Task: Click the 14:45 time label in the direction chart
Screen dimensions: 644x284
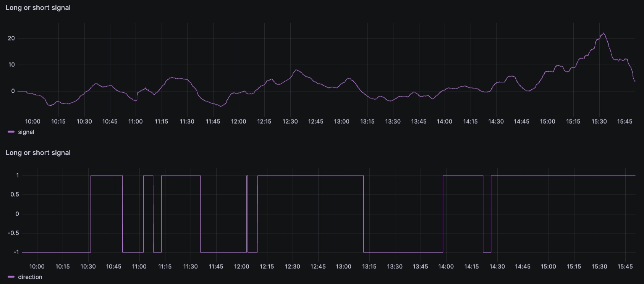Action: [x=523, y=266]
